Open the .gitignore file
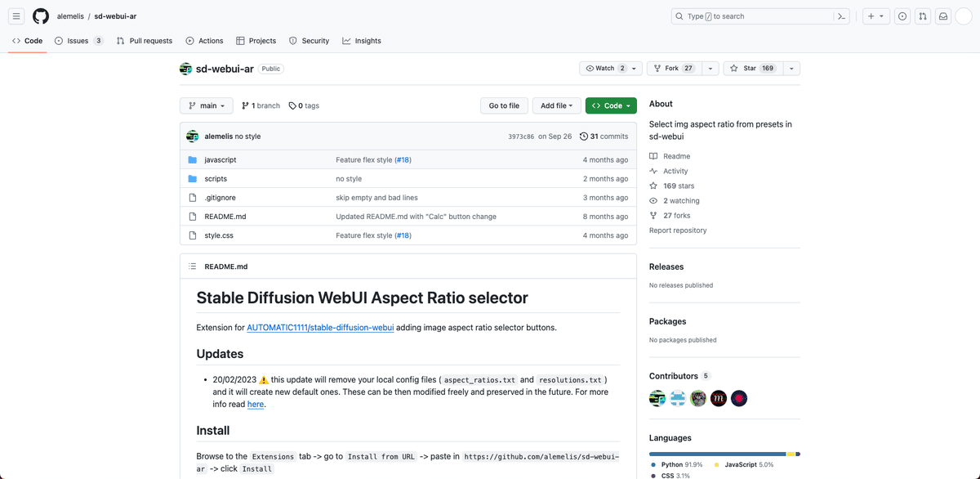980x479 pixels. tap(220, 198)
